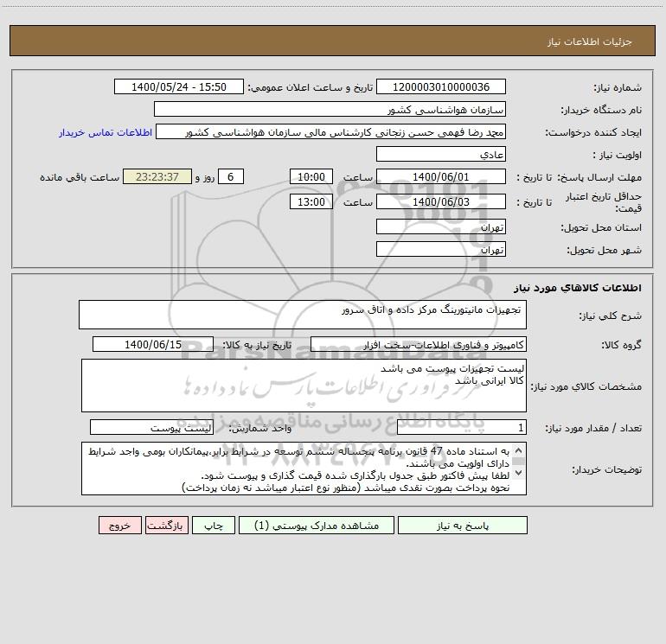
Task: Click the جزئیات اطلاعات نیاز header title
Action: pyautogui.click(x=590, y=41)
